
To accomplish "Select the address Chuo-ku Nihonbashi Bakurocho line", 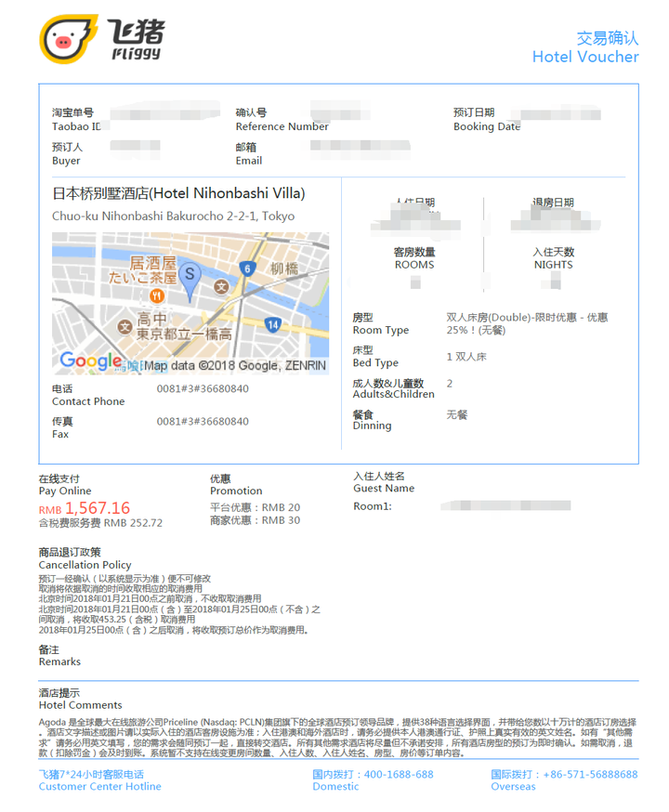I will coord(173,216).
